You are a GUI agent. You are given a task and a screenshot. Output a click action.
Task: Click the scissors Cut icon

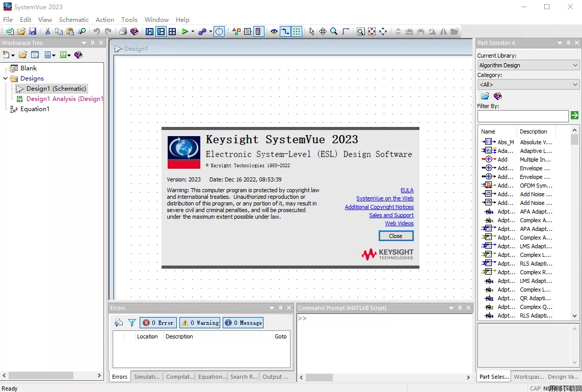point(47,32)
